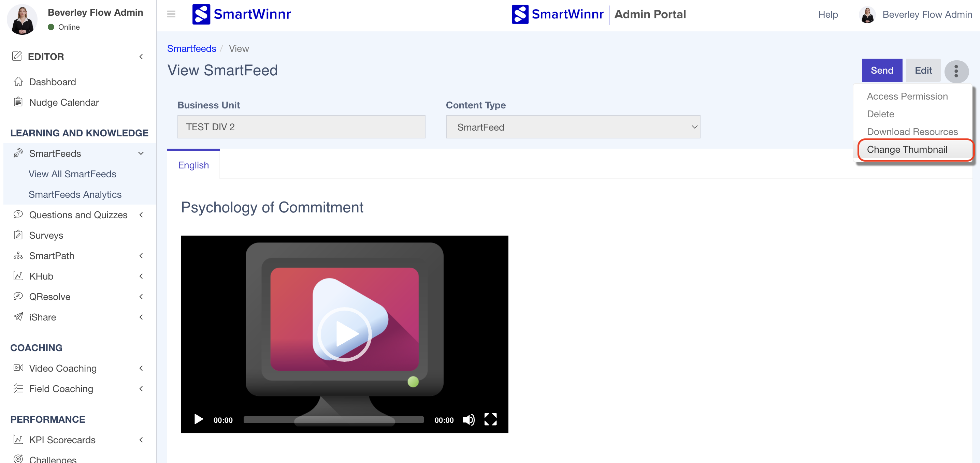The width and height of the screenshot is (980, 463).
Task: Click the Questions and Quizzes bubble icon
Action: [x=18, y=214]
